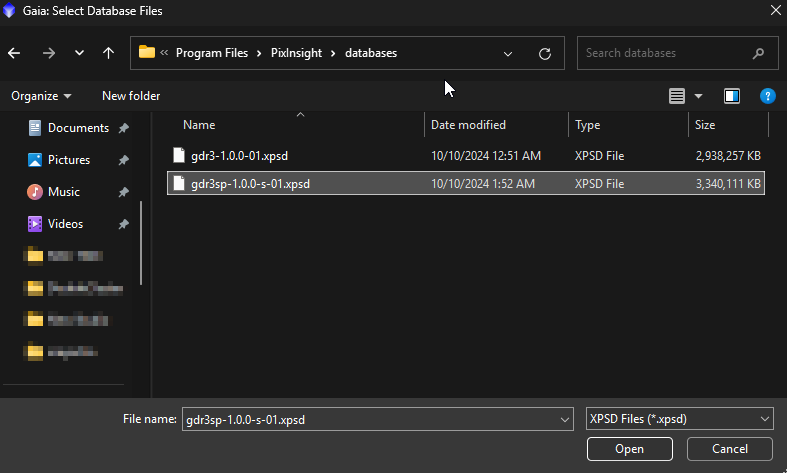Click the Back navigation arrow
The height and width of the screenshot is (473, 787).
[x=14, y=53]
